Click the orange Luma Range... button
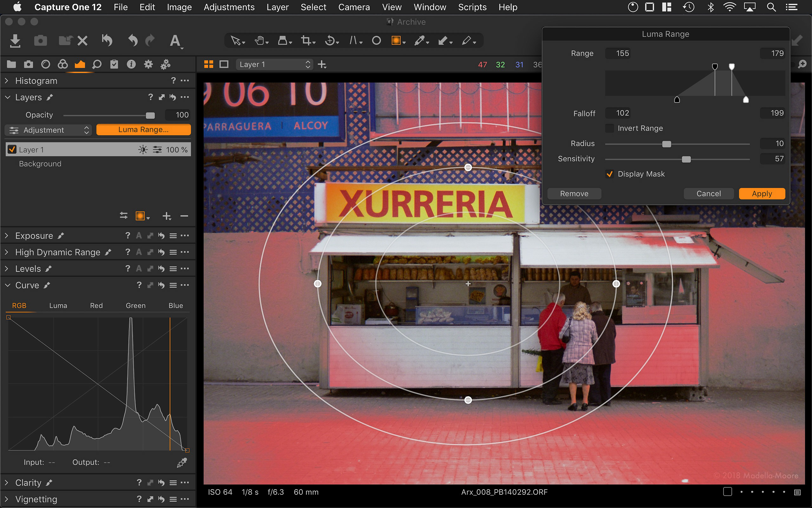The image size is (812, 508). (x=143, y=129)
